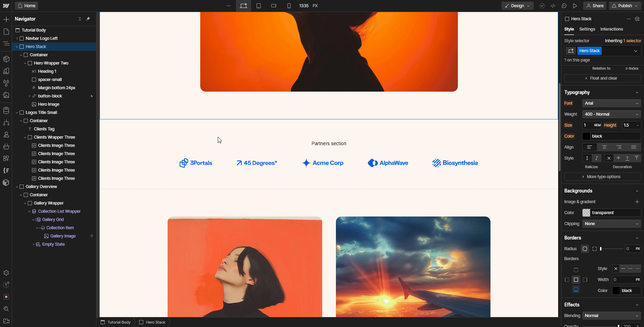Open the Ecommerce panel
The height and width of the screenshot is (327, 644).
6,147
